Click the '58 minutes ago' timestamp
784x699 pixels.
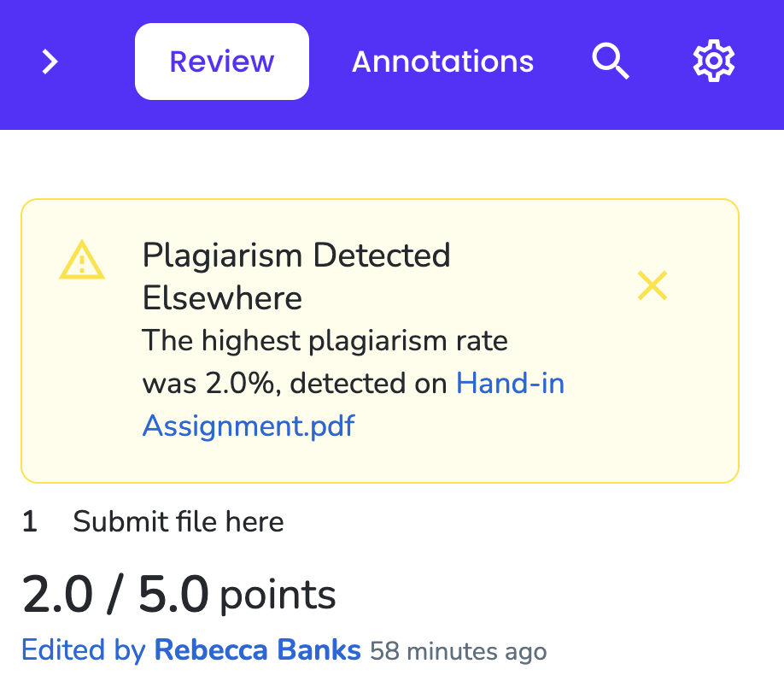459,651
